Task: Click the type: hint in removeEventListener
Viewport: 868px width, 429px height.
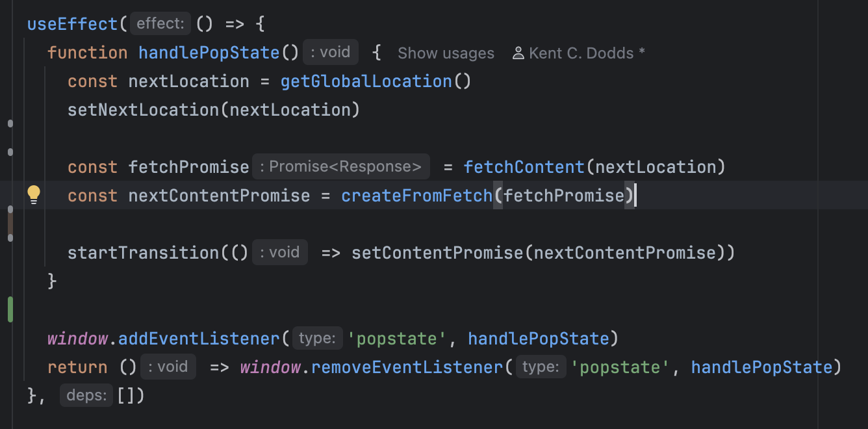Action: pos(541,367)
